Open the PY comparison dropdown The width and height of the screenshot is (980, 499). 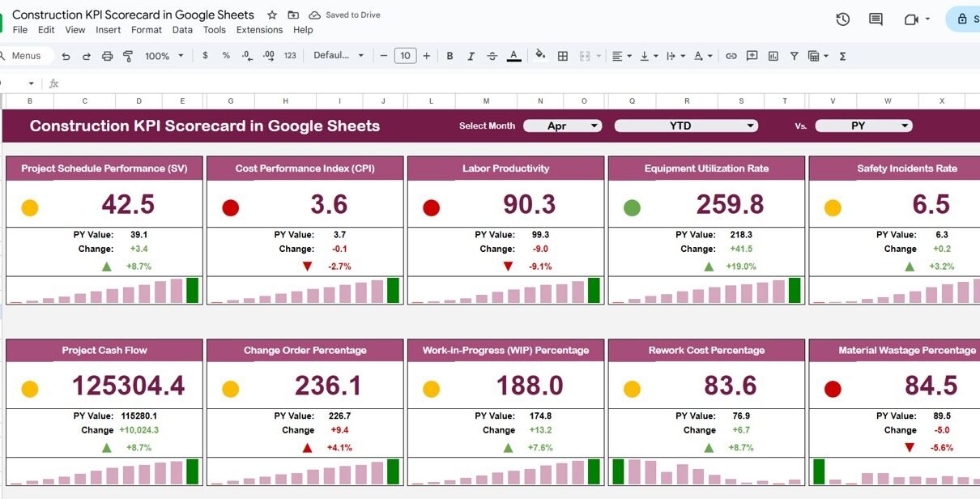[863, 126]
